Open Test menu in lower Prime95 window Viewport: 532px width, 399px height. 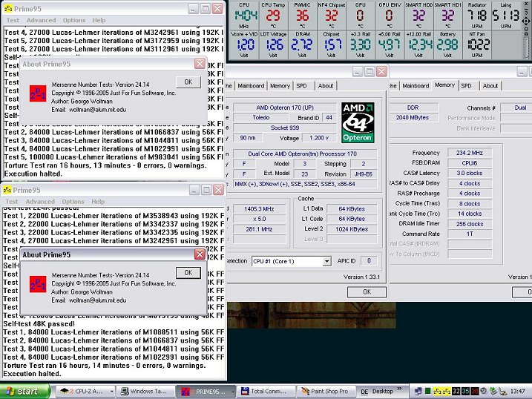[x=12, y=202]
